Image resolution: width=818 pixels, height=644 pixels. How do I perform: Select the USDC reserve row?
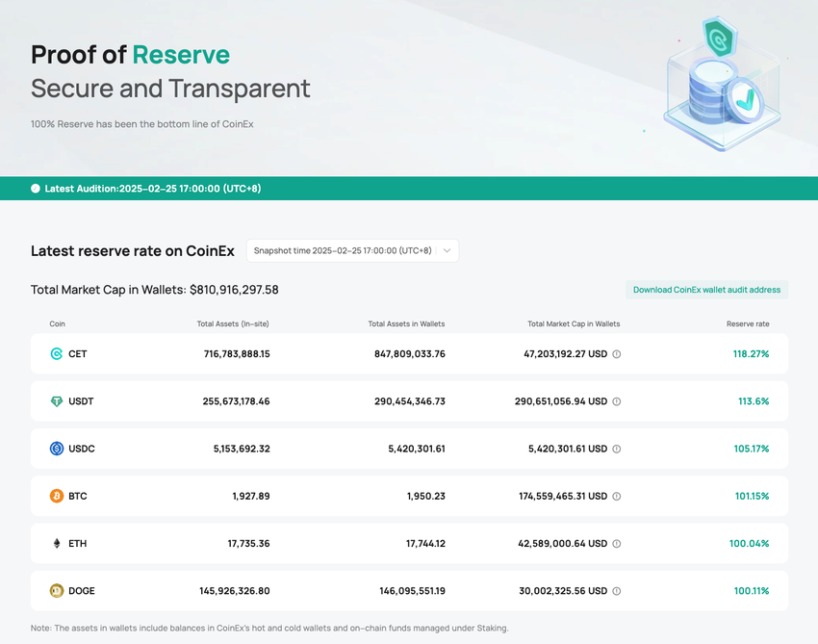pyautogui.click(x=409, y=449)
